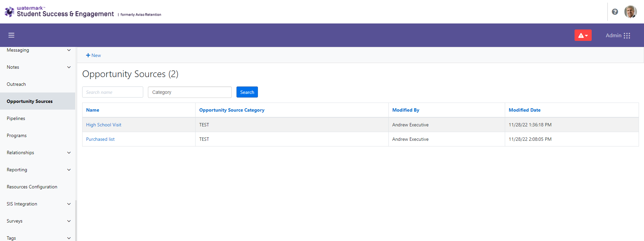Viewport: 644px width, 241px height.
Task: Click the Watermark logo icon
Action: coord(9,12)
